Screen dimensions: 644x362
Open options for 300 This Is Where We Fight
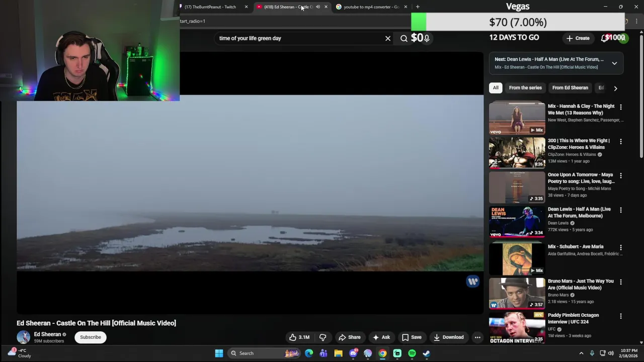point(621,142)
